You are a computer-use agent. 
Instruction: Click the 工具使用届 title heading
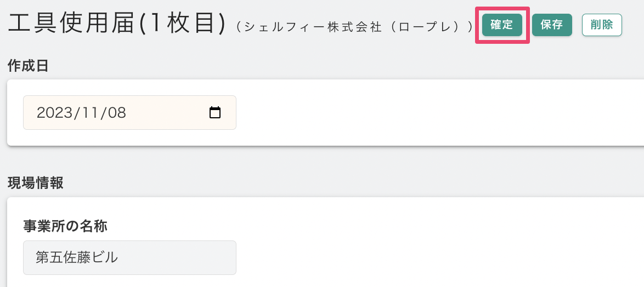(x=72, y=25)
